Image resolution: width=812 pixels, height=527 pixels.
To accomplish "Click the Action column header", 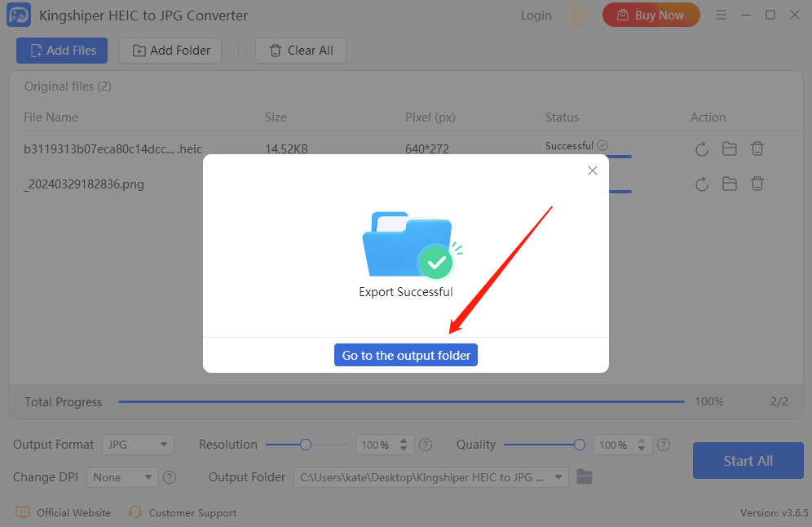I will tap(708, 117).
